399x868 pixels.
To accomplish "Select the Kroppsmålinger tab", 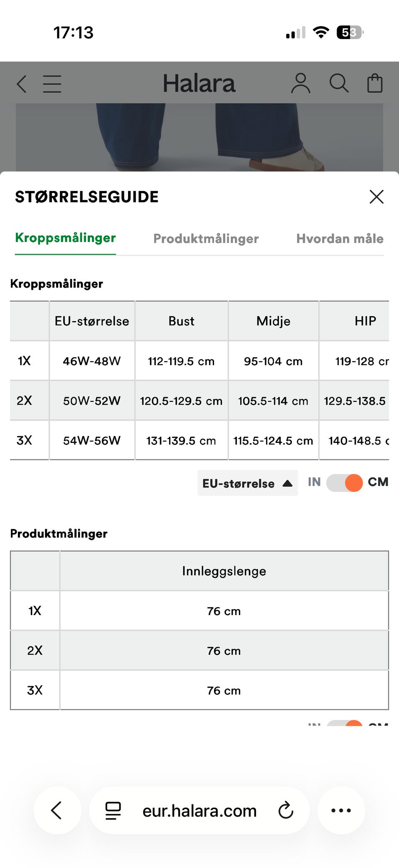I will [66, 238].
